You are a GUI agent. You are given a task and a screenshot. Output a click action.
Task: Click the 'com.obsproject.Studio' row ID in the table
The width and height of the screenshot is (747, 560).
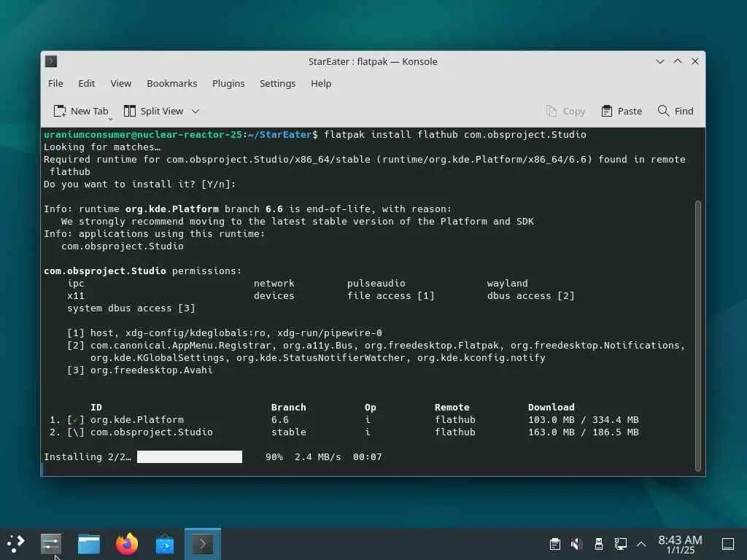click(x=152, y=432)
